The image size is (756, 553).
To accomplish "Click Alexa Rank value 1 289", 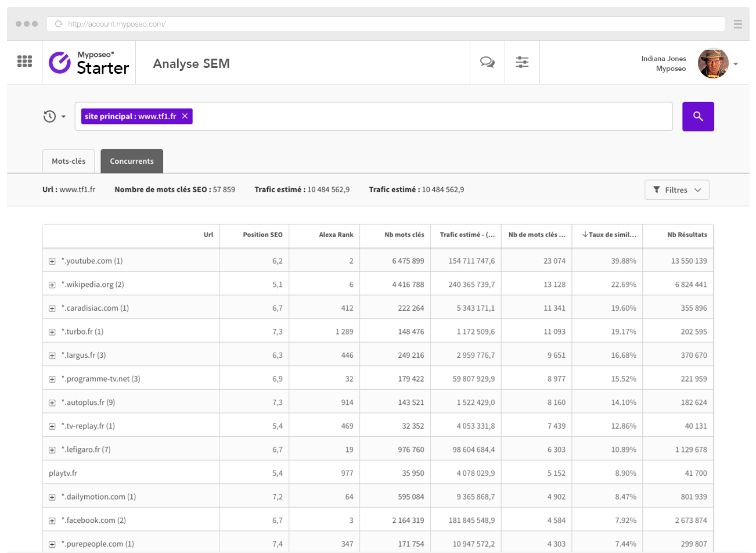I will pos(345,332).
